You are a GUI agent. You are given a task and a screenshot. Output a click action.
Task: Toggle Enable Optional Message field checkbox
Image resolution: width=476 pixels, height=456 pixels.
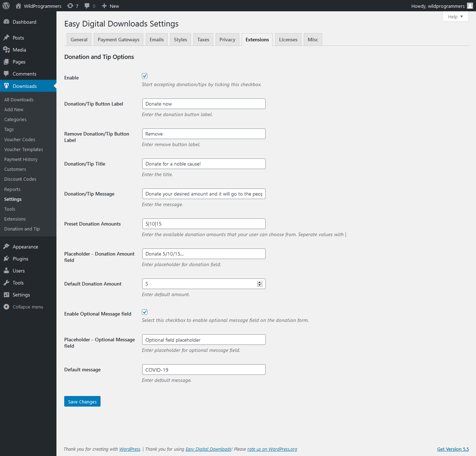(145, 312)
